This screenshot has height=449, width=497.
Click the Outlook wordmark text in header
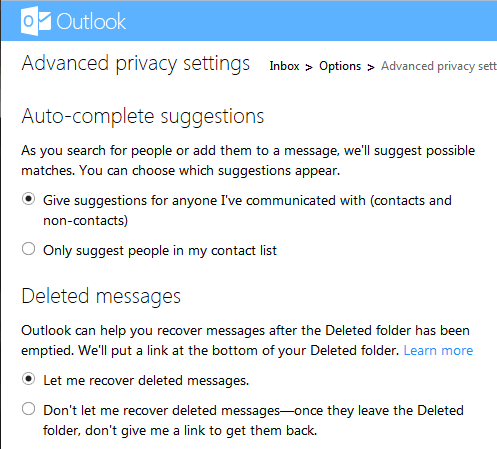coord(91,22)
